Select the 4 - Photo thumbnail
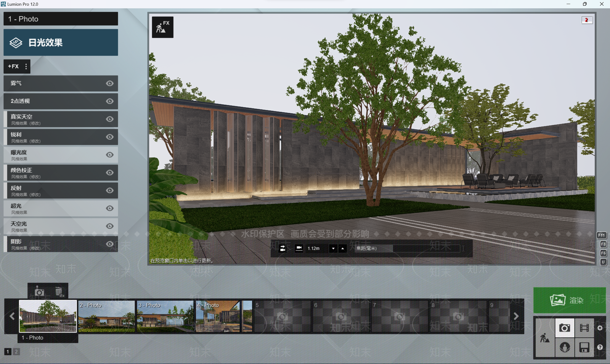The height and width of the screenshot is (364, 610). 224,316
